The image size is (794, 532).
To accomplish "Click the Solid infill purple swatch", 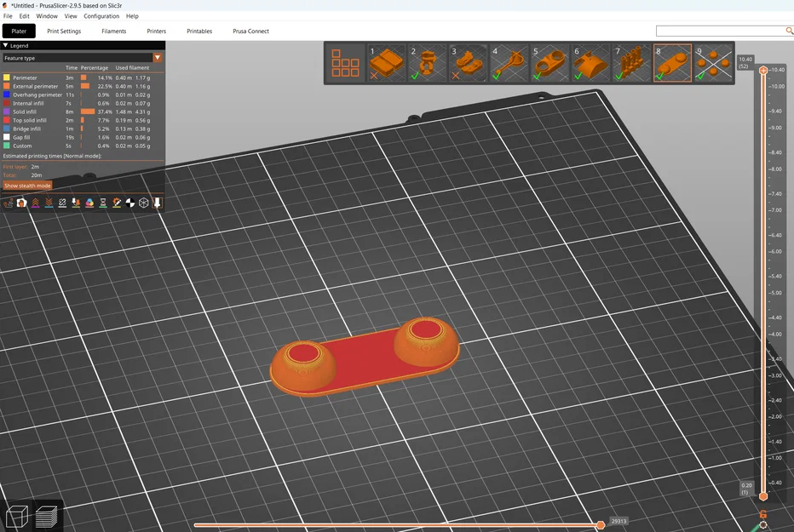I will [7, 112].
